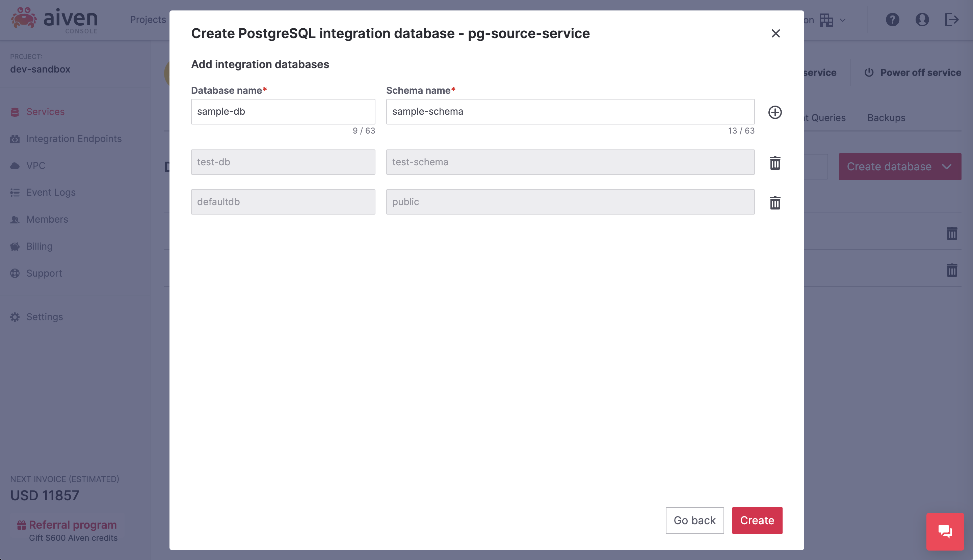Click the VPC cloud icon
The image size is (973, 560).
point(15,166)
